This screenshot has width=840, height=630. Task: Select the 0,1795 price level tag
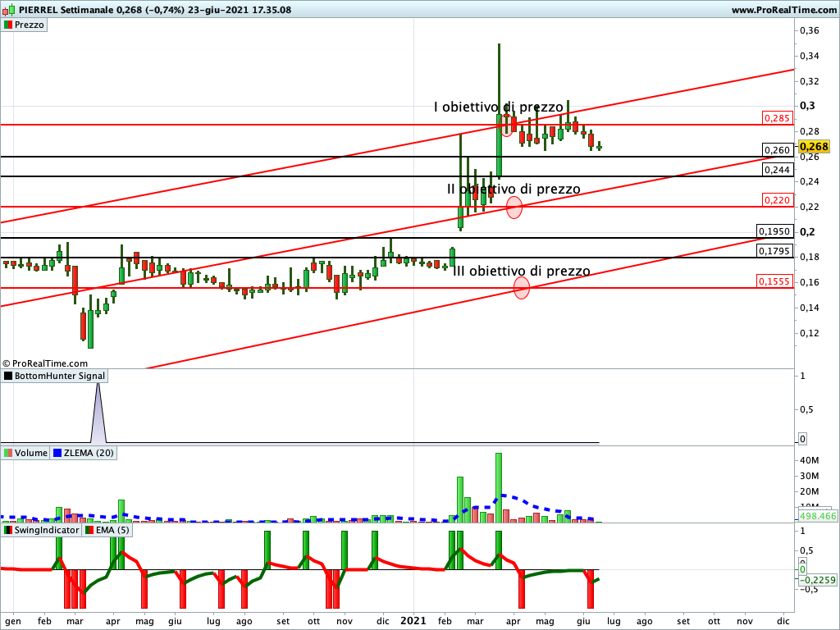[774, 250]
